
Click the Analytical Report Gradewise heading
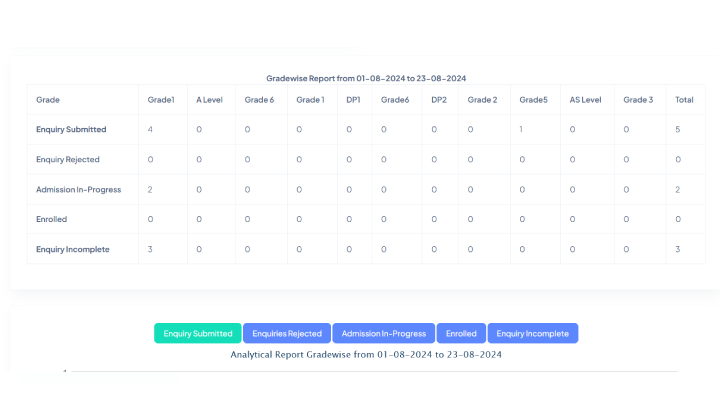(366, 354)
